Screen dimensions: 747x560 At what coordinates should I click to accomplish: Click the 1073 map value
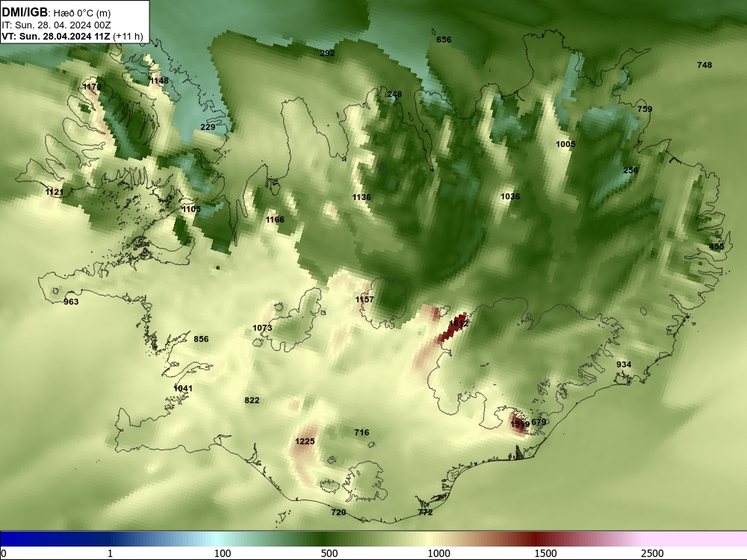coord(262,328)
